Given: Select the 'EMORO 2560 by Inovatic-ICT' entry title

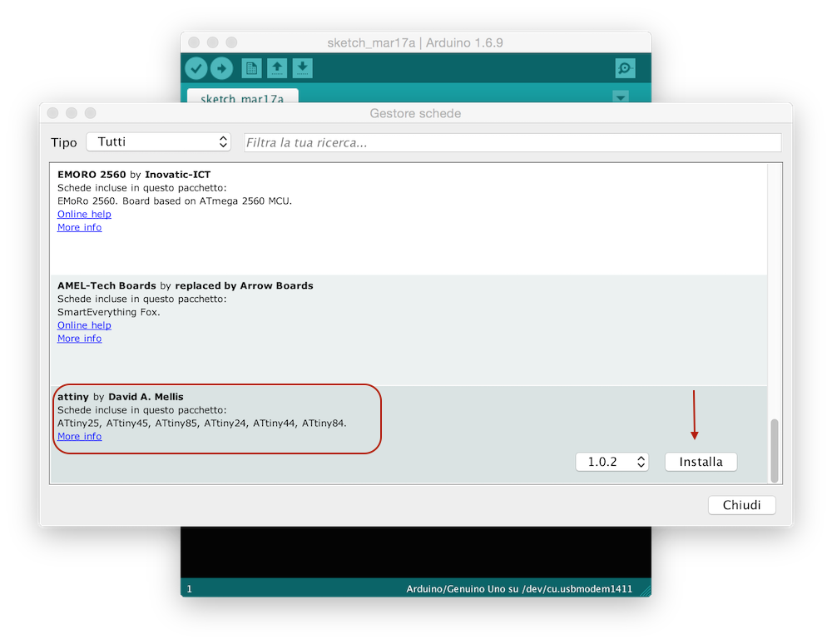Looking at the screenshot, I should 134,175.
